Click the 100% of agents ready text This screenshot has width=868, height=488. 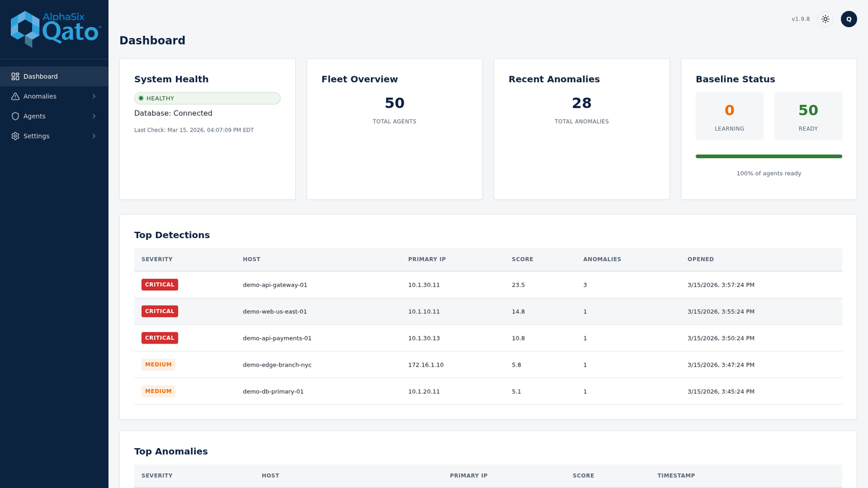(x=768, y=173)
